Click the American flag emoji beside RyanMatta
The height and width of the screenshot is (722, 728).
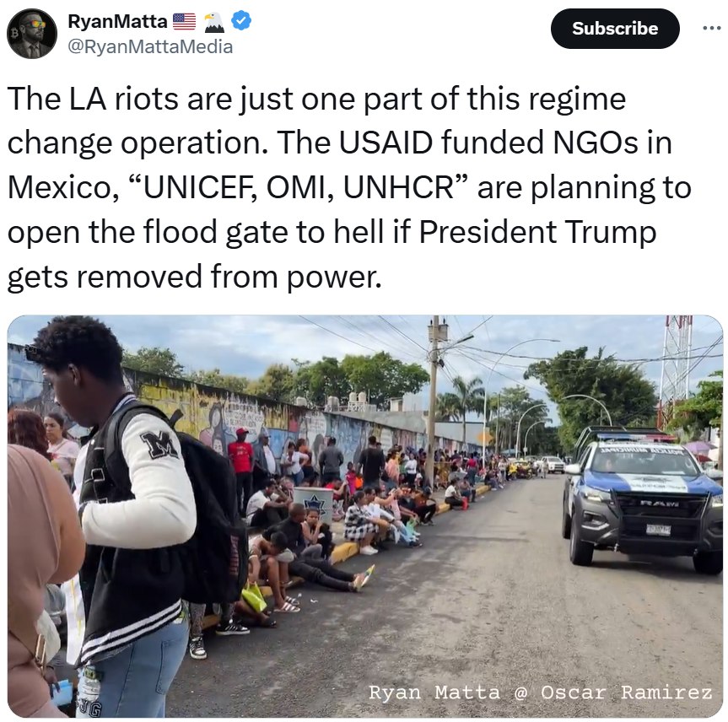185,21
